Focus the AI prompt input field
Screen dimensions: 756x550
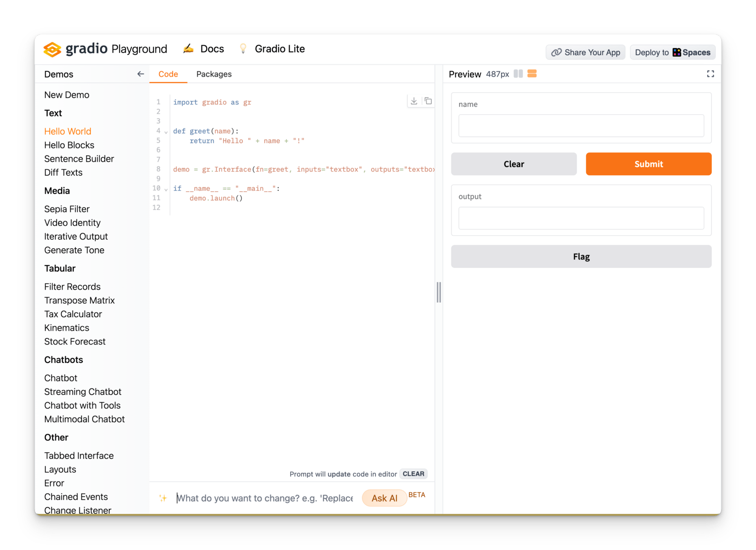[x=265, y=498]
